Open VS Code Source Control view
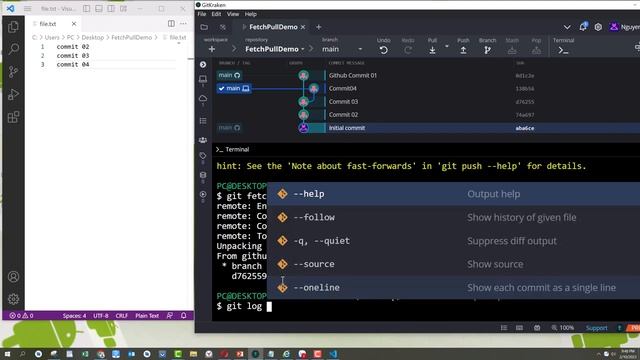The height and width of the screenshot is (360, 640). pos(13,72)
